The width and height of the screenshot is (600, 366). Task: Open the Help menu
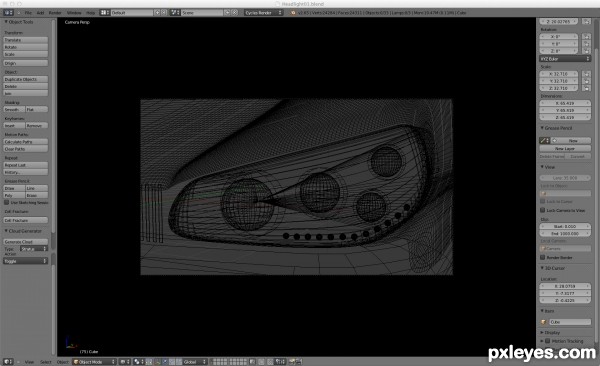click(90, 13)
